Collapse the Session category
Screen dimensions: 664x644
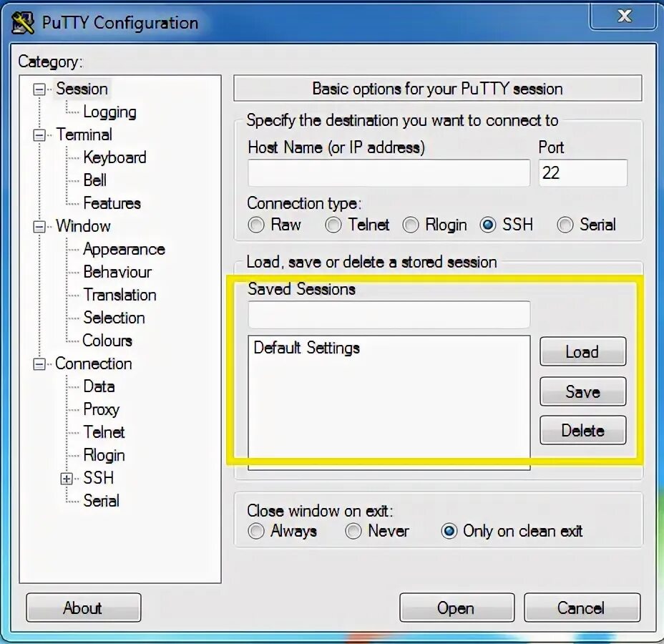click(x=40, y=89)
